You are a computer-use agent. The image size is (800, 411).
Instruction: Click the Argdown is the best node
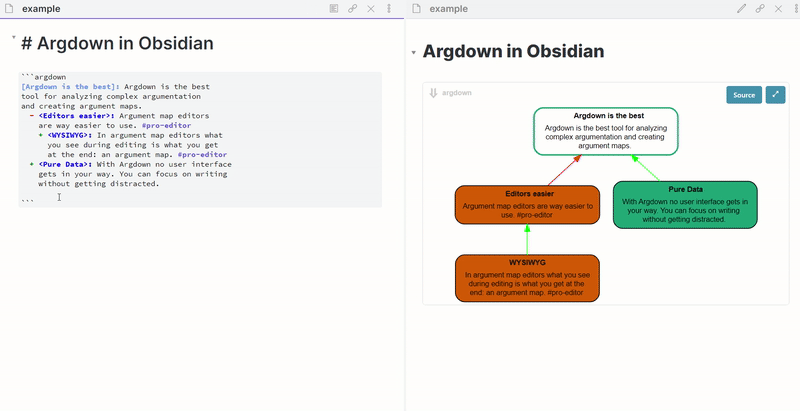click(606, 131)
